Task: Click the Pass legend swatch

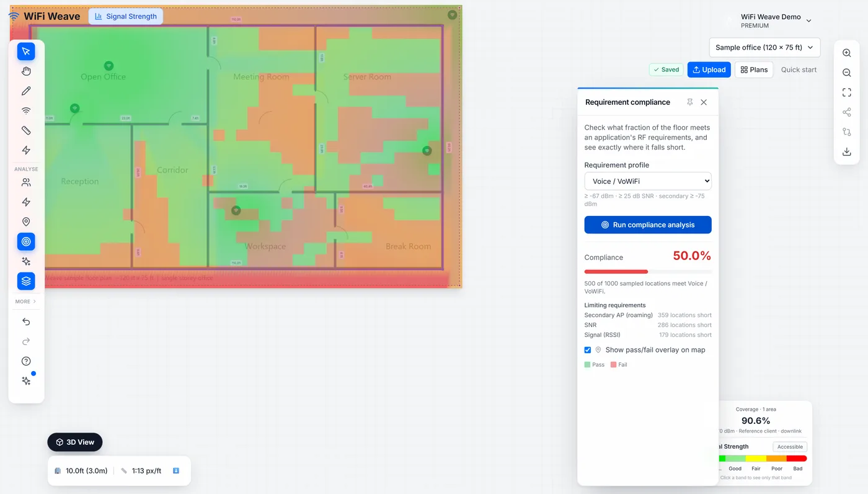Action: tap(587, 365)
